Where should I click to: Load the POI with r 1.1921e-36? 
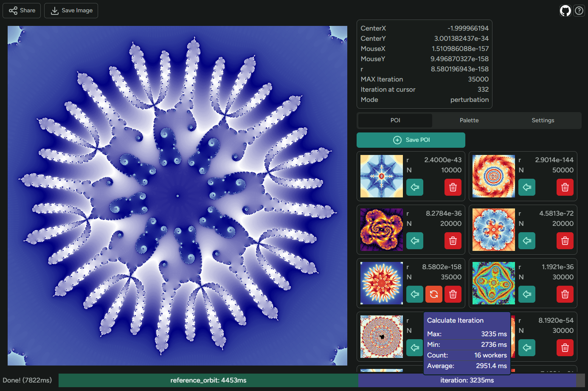(527, 294)
